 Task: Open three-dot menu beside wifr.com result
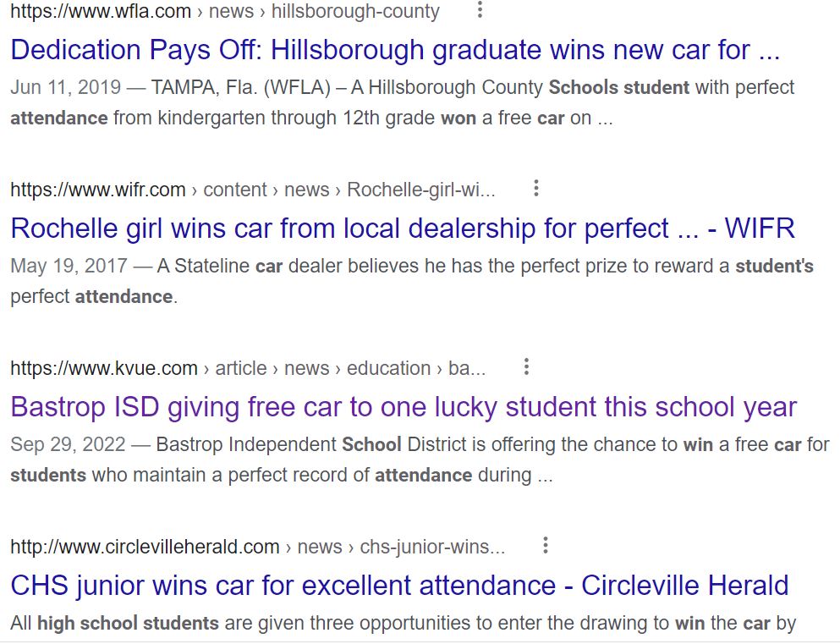pyautogui.click(x=535, y=188)
